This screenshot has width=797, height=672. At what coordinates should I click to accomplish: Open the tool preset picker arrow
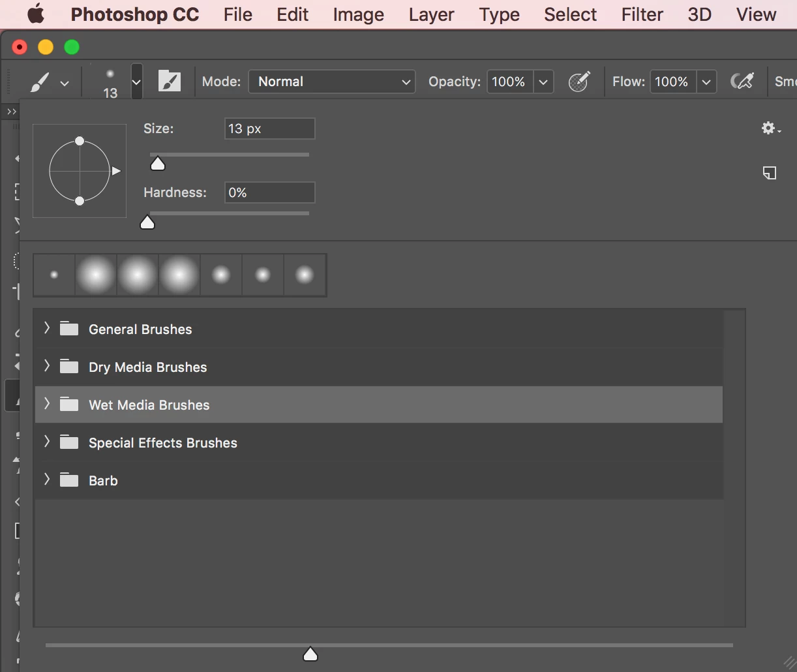[65, 83]
